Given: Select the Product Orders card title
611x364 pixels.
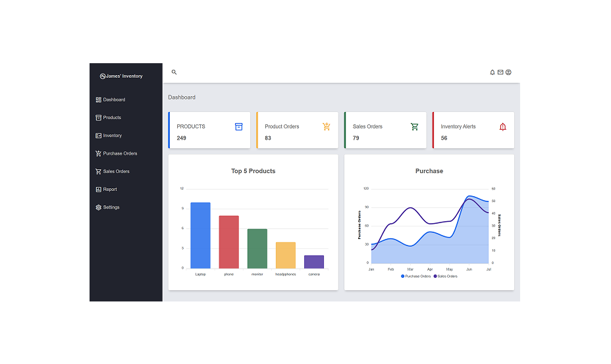Looking at the screenshot, I should [282, 126].
